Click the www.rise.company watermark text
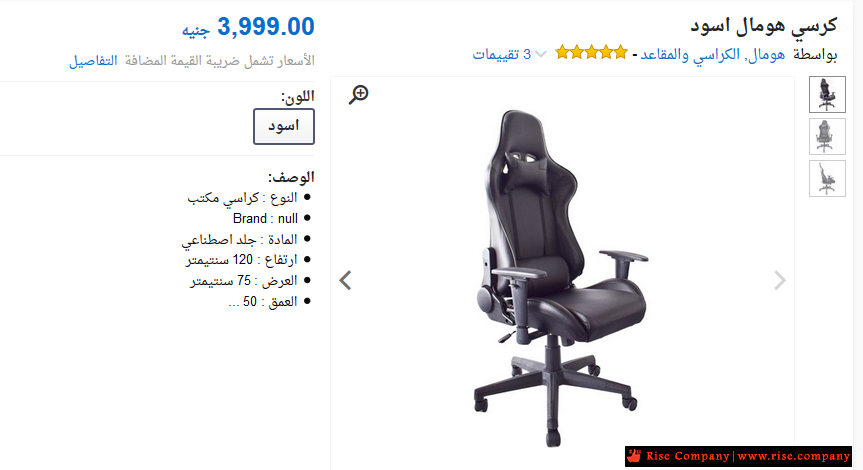This screenshot has height=470, width=863. (x=794, y=456)
